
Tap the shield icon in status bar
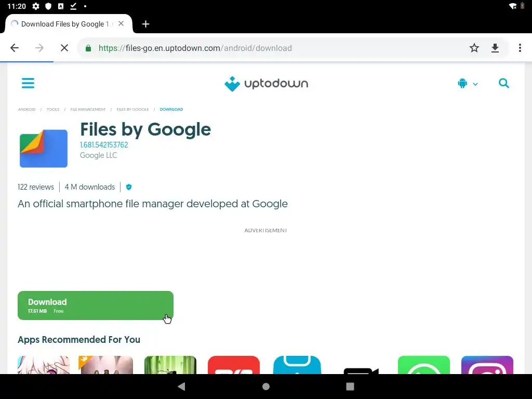click(x=48, y=6)
